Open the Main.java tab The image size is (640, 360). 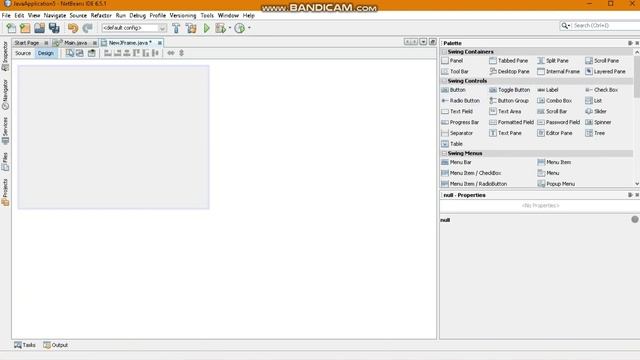[76, 43]
